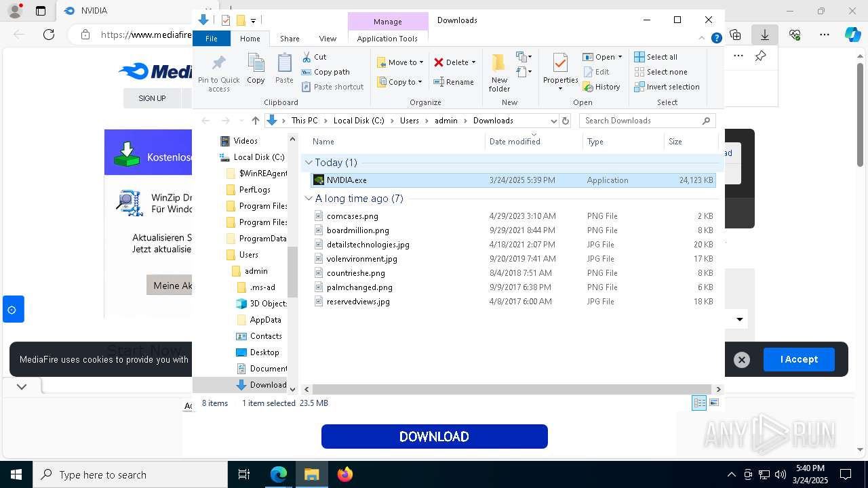Dismiss the cookie banner X icon
The width and height of the screenshot is (868, 488).
point(742,360)
